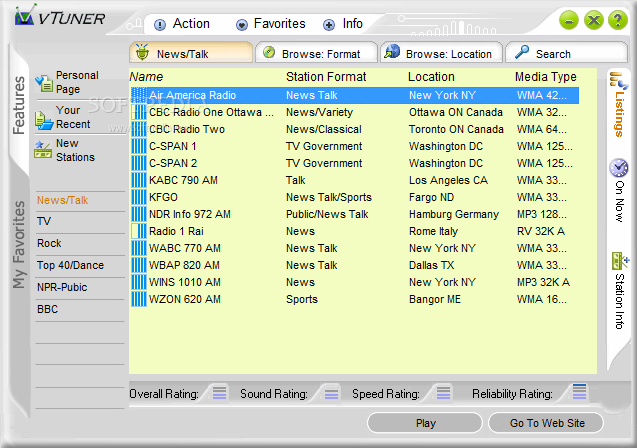Click the vTuner logo icon
Screen dimensions: 637x448
pyautogui.click(x=24, y=15)
